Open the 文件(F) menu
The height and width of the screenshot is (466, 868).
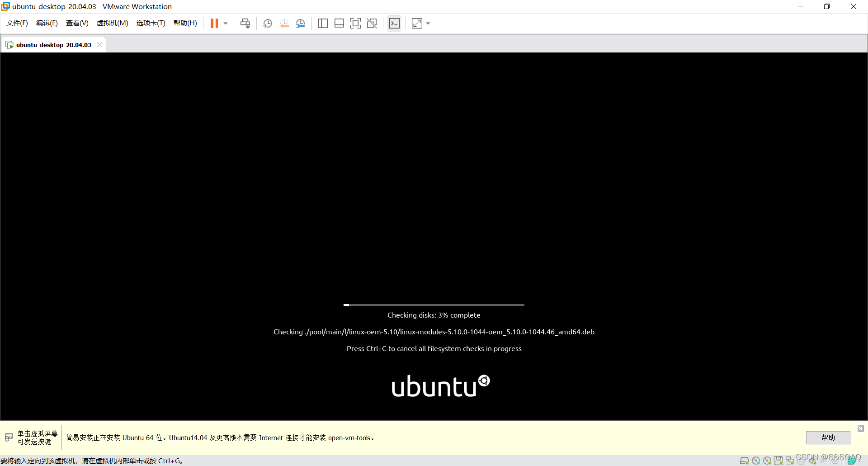[17, 23]
